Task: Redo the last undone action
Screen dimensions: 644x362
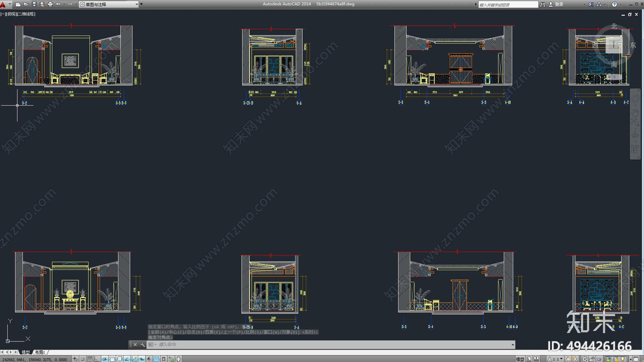Action: point(70,4)
